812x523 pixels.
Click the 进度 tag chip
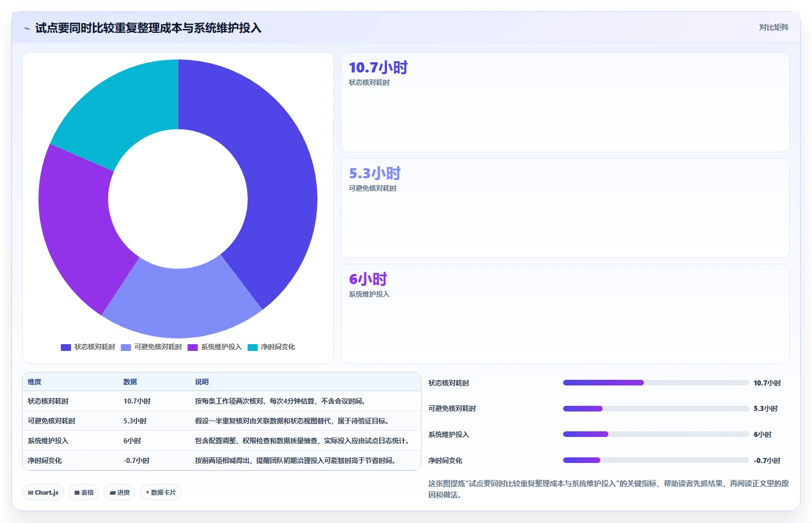[119, 492]
